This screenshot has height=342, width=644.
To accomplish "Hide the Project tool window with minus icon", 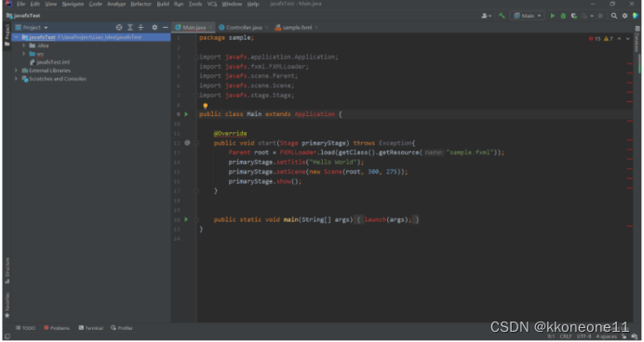I will tap(166, 28).
